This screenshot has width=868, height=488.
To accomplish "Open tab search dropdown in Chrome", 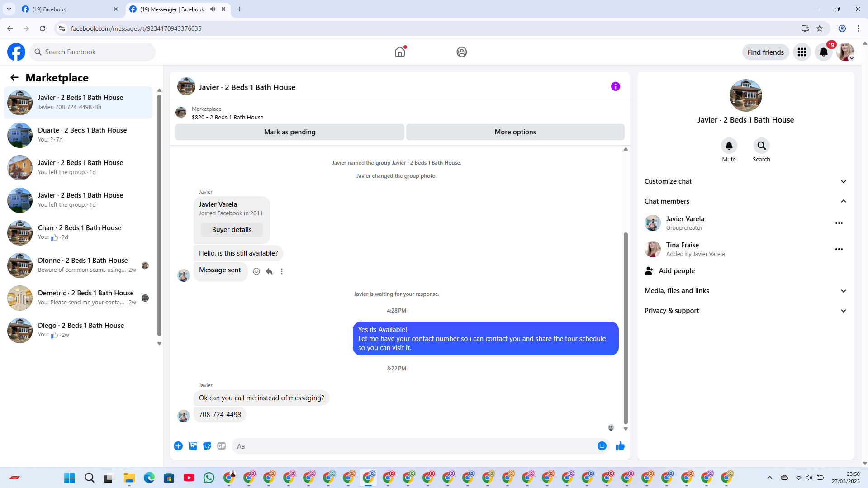I will tap(9, 9).
